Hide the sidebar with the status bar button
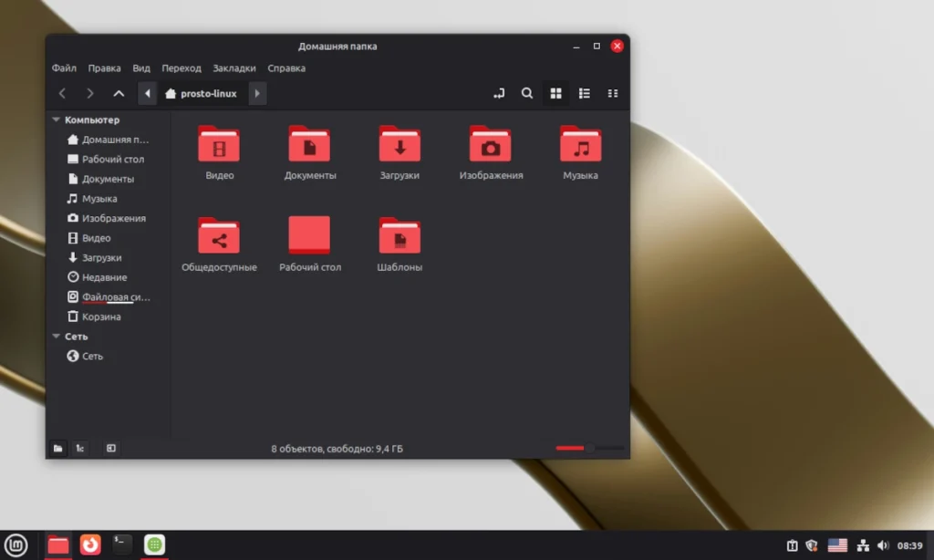The image size is (934, 560). point(111,449)
